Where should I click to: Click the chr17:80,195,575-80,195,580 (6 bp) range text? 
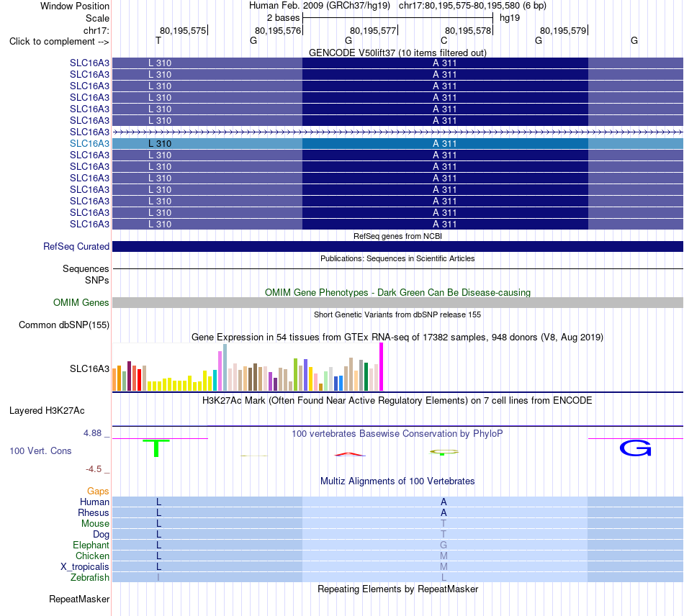point(472,6)
